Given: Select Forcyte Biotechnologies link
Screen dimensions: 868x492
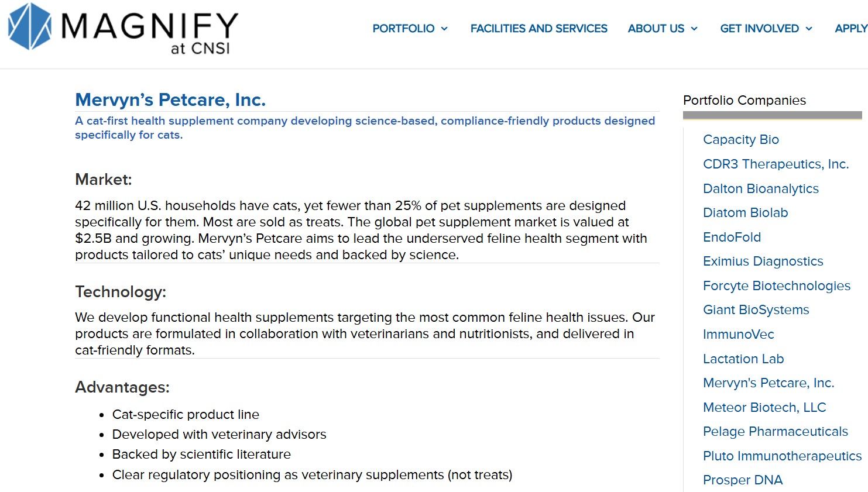Looking at the screenshot, I should click(776, 286).
